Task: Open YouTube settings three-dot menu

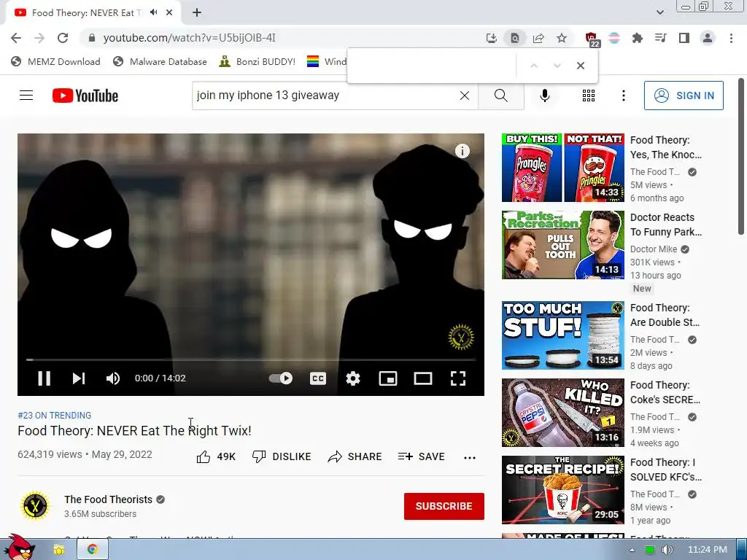Action: [623, 96]
